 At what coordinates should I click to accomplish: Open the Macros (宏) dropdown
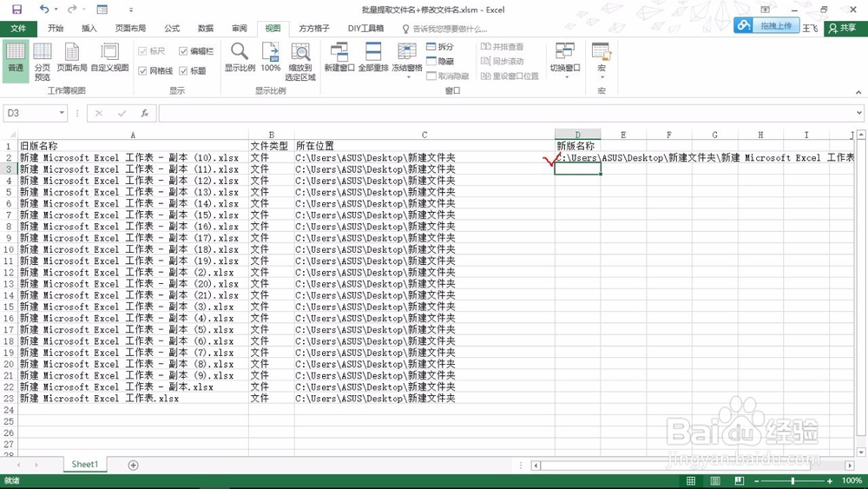pos(602,60)
